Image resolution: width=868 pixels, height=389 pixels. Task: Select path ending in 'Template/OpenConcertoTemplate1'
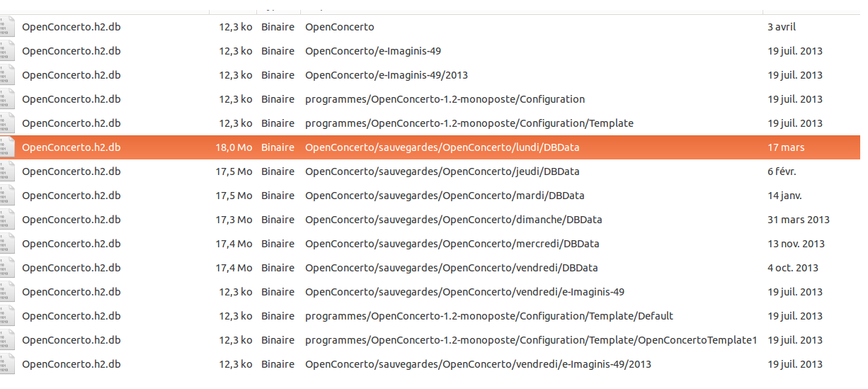click(531, 340)
